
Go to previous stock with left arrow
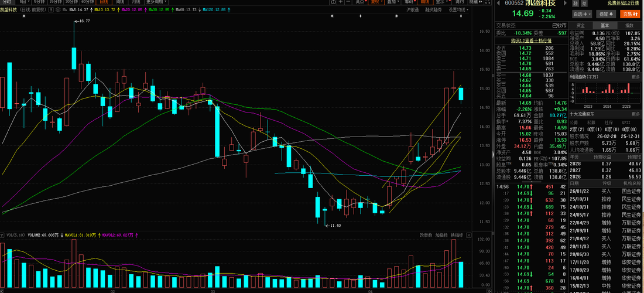498,4
